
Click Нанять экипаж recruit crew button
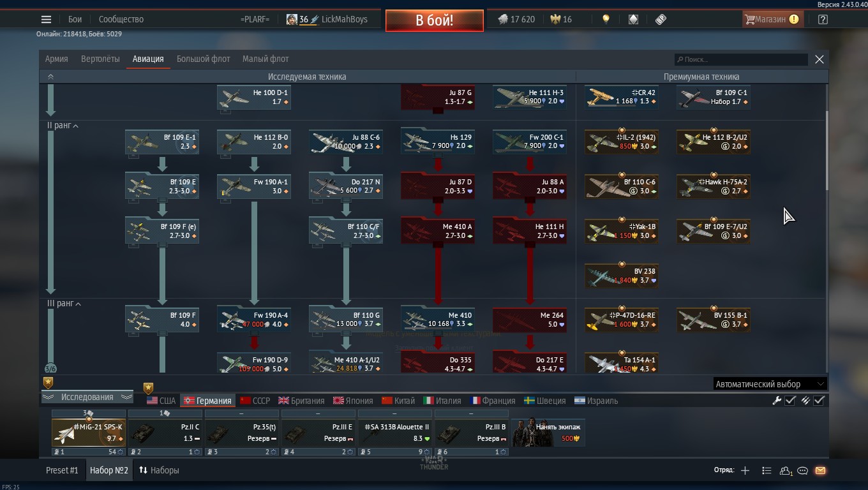tap(548, 433)
